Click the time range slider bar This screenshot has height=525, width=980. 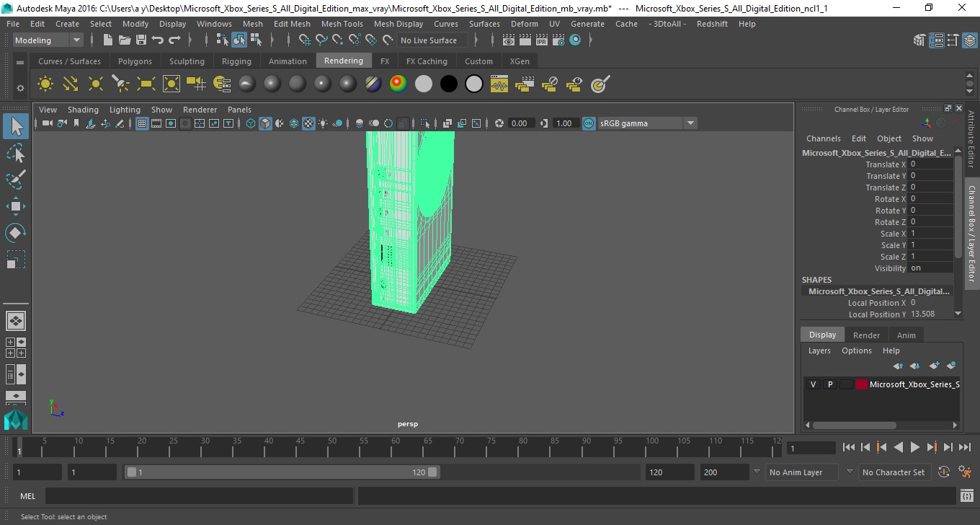[282, 472]
